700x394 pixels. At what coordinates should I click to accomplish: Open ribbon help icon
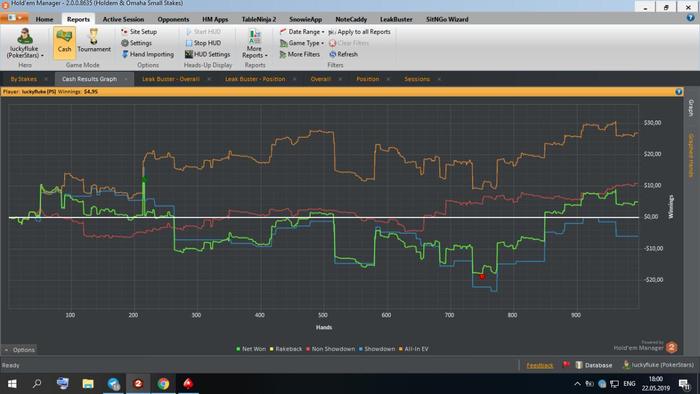(x=690, y=18)
